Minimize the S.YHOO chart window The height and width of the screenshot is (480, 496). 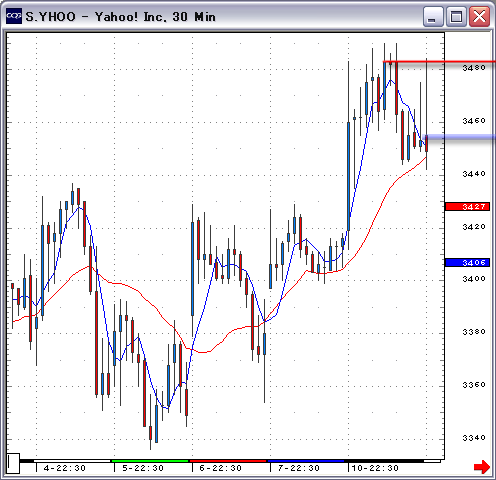(433, 16)
